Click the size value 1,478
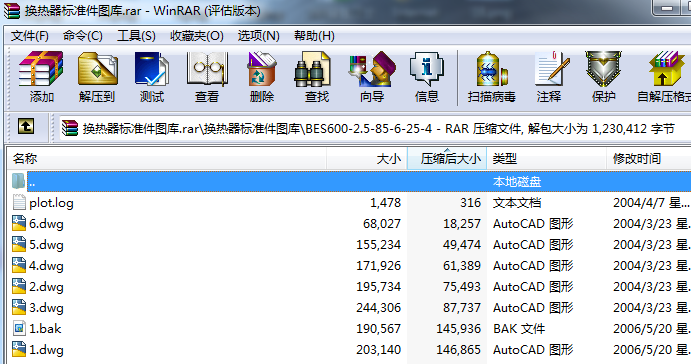This screenshot has height=364, width=691. (x=385, y=203)
